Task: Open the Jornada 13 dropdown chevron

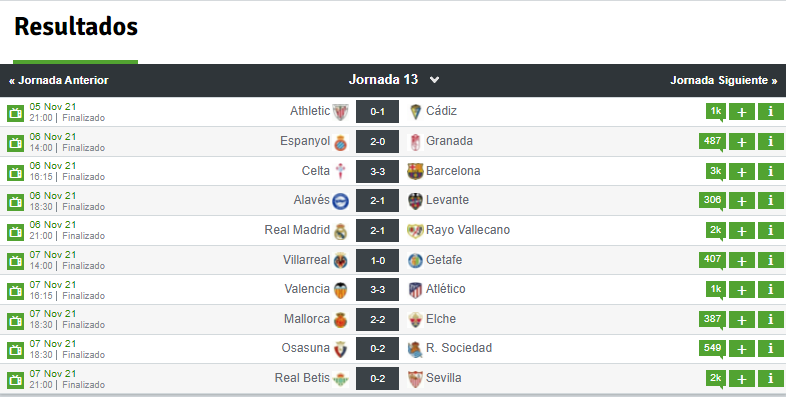Action: coord(435,80)
